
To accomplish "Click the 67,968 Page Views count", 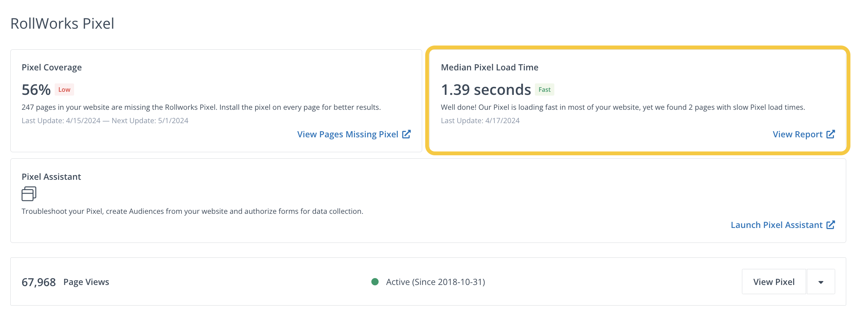I will pyautogui.click(x=39, y=282).
